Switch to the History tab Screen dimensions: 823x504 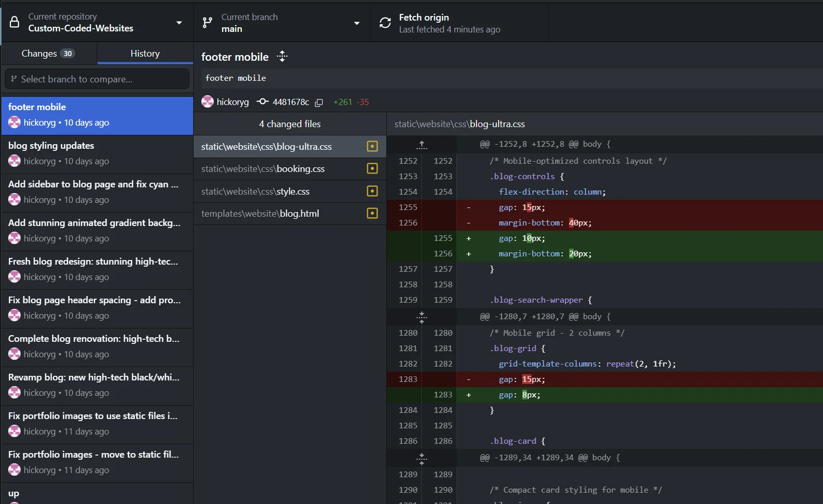145,54
